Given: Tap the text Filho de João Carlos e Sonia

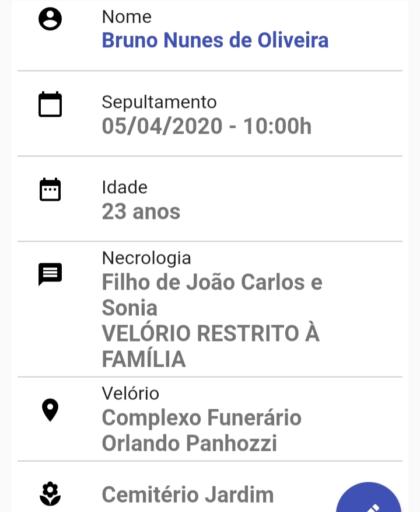Looking at the screenshot, I should 212,295.
